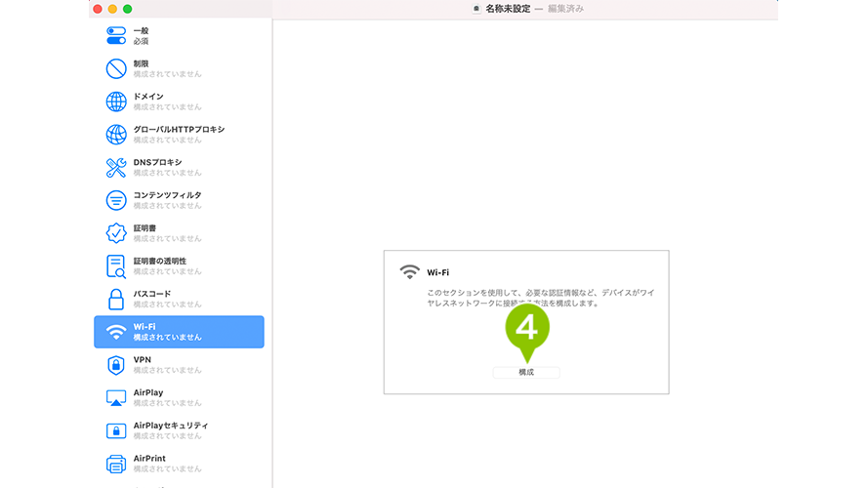868x488 pixels.
Task: Click the グローバルHTTPプロキシ globe icon
Action: [115, 135]
